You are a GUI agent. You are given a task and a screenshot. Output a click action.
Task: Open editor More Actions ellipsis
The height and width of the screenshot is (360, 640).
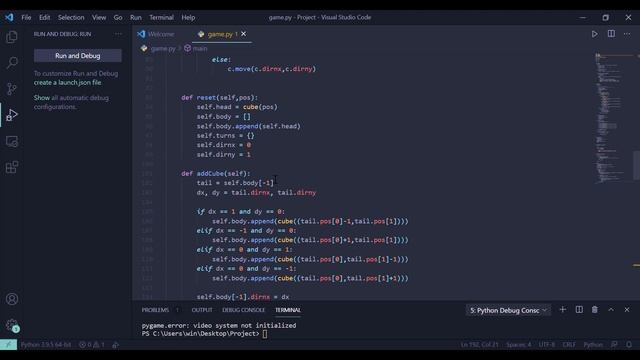(627, 34)
